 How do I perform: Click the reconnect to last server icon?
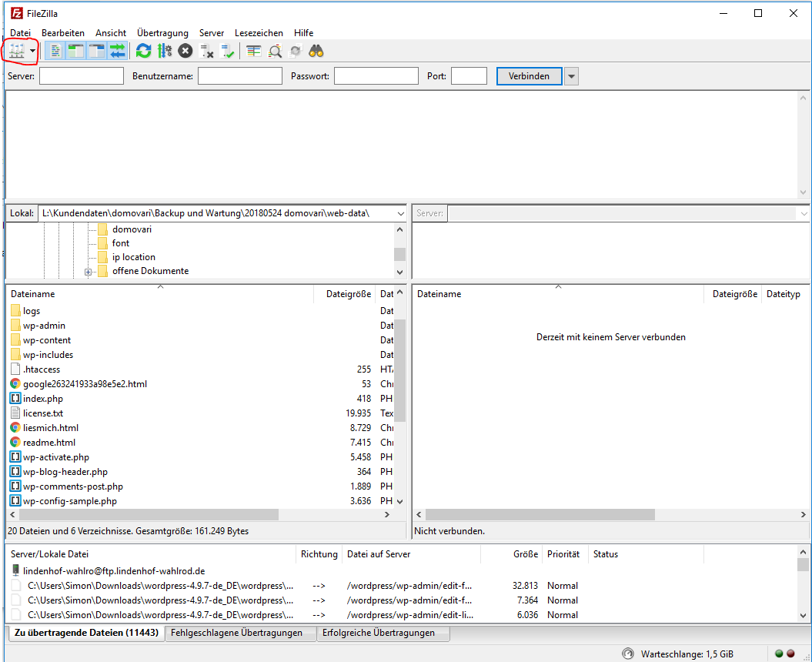click(227, 51)
